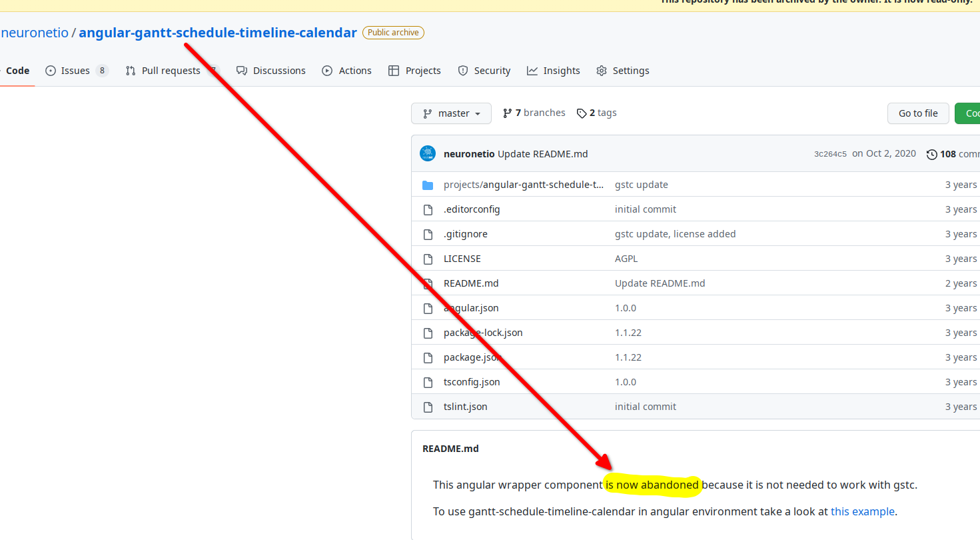Open the README.md file
The image size is (980, 540).
[x=471, y=283]
